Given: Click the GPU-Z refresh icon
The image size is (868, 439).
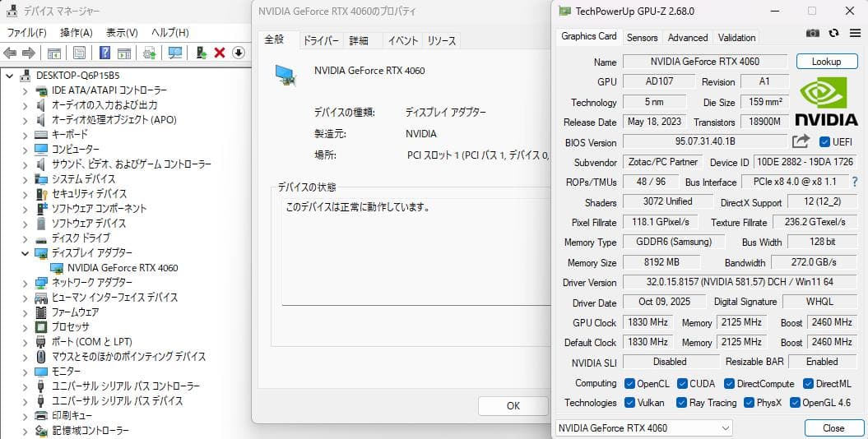Looking at the screenshot, I should (x=833, y=33).
